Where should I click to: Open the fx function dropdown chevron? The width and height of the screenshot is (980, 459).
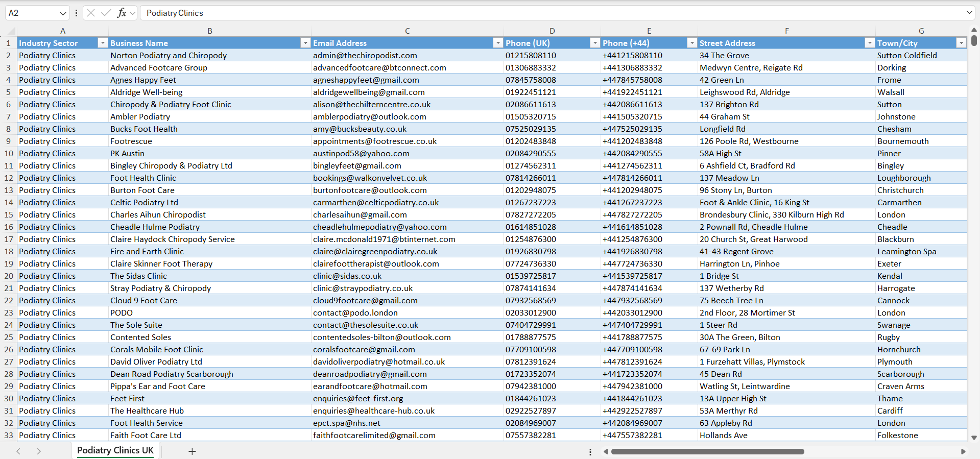pyautogui.click(x=133, y=13)
